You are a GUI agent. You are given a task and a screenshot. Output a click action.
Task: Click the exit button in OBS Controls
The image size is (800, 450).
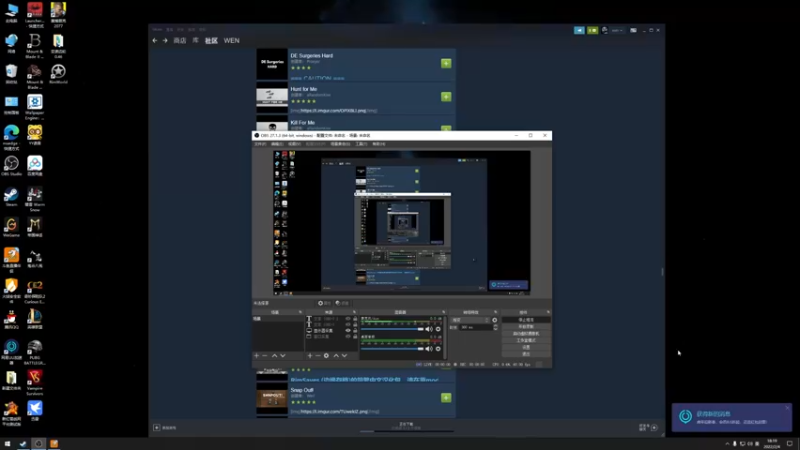(526, 354)
